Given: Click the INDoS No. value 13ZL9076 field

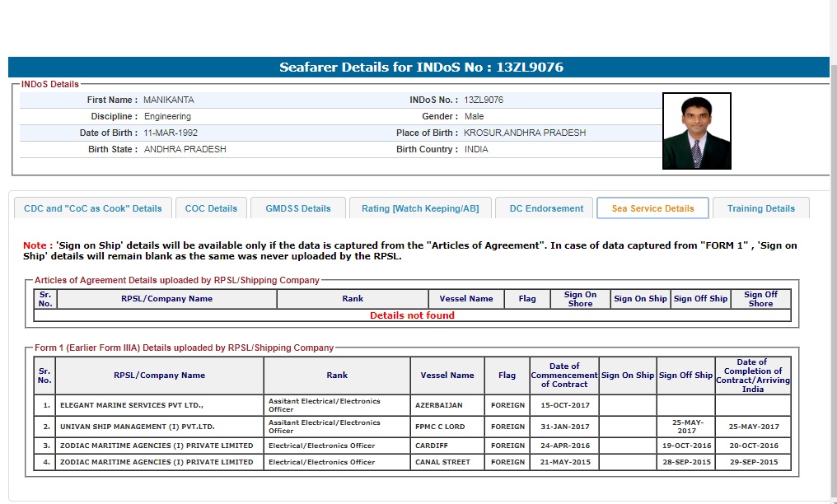Looking at the screenshot, I should point(484,100).
